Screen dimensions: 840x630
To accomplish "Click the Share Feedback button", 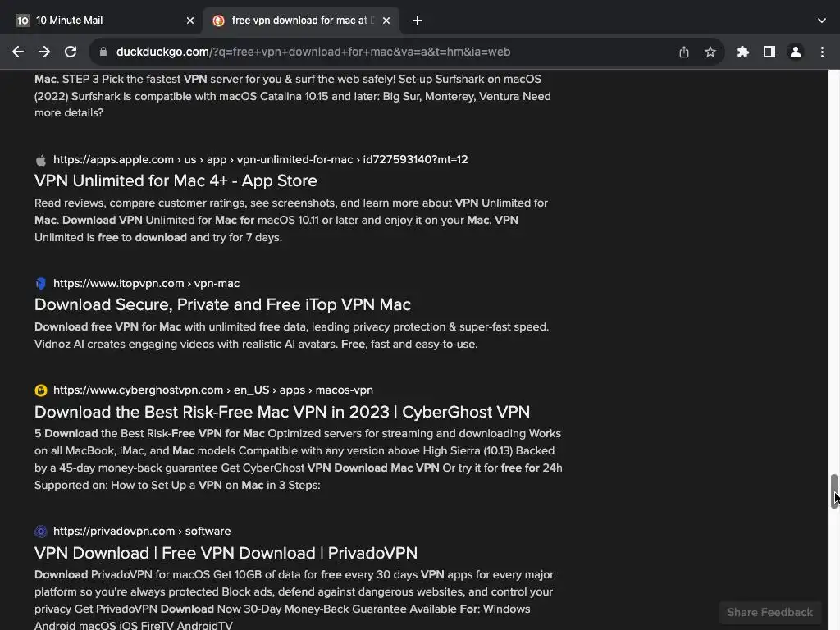I will pyautogui.click(x=769, y=612).
